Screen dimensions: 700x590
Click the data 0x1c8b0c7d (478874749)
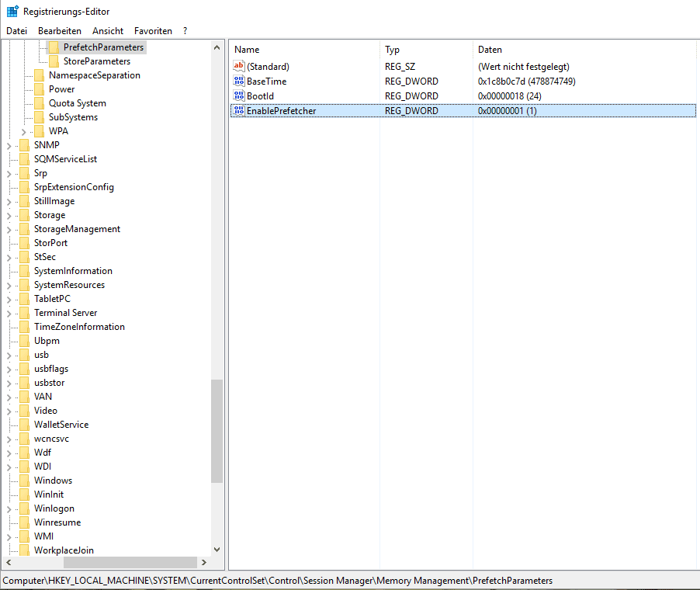click(x=527, y=82)
